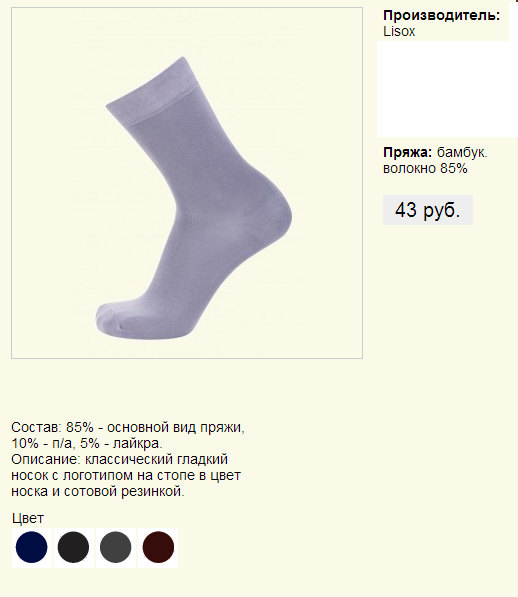The width and height of the screenshot is (518, 597).
Task: Click the blank manufacturer logo area
Action: pyautogui.click(x=447, y=89)
